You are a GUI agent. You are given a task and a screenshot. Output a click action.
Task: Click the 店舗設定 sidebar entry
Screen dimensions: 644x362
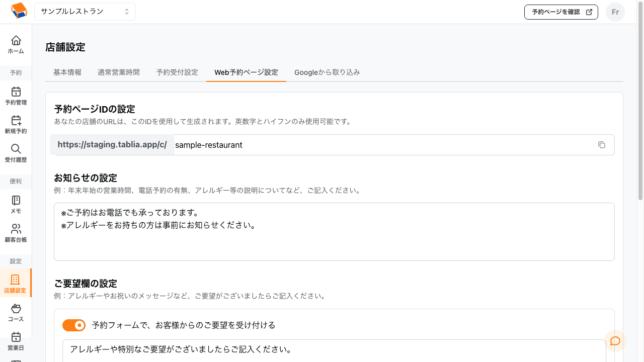pyautogui.click(x=16, y=282)
